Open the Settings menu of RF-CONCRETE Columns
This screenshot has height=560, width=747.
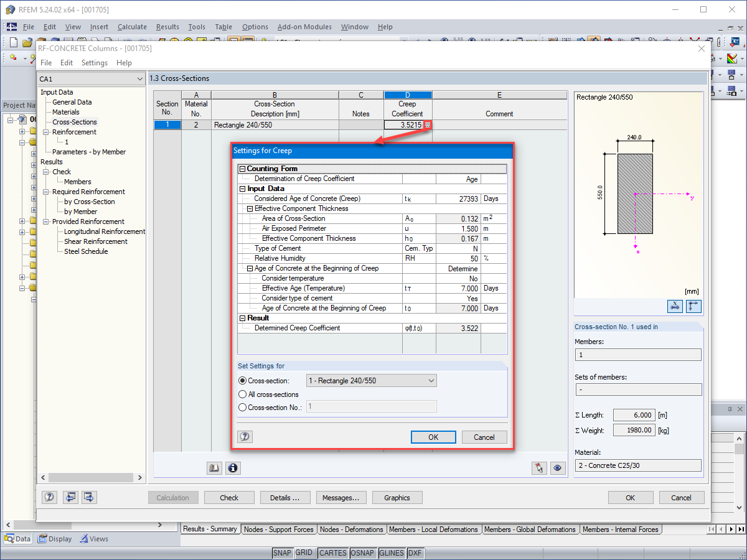click(94, 62)
